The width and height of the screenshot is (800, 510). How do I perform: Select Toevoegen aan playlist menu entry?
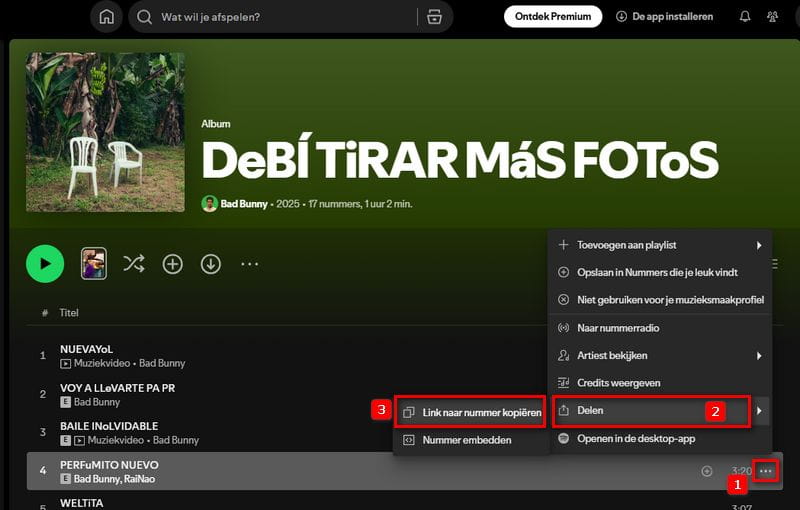(660, 245)
